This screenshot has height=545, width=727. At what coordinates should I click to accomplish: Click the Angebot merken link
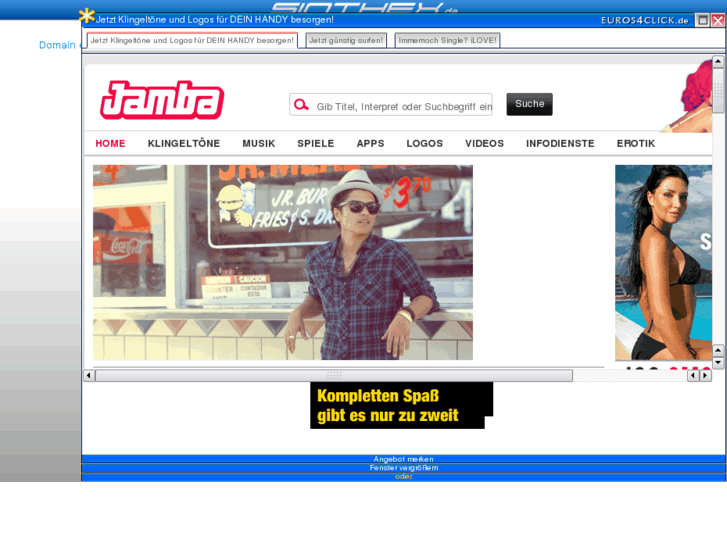403,459
